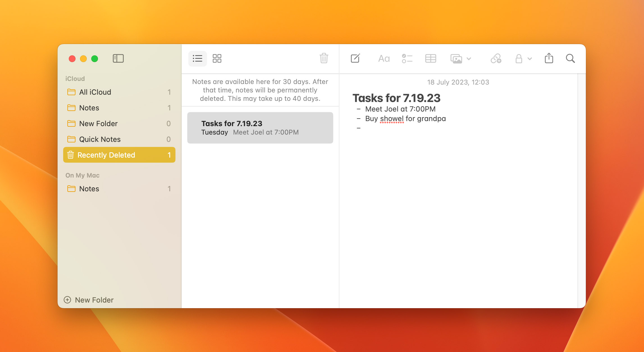Delete the selected note permanently
This screenshot has height=352, width=644.
324,58
